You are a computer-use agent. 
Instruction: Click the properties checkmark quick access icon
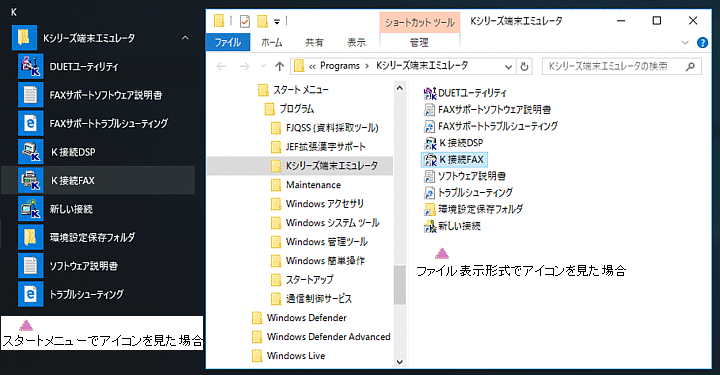(245, 21)
